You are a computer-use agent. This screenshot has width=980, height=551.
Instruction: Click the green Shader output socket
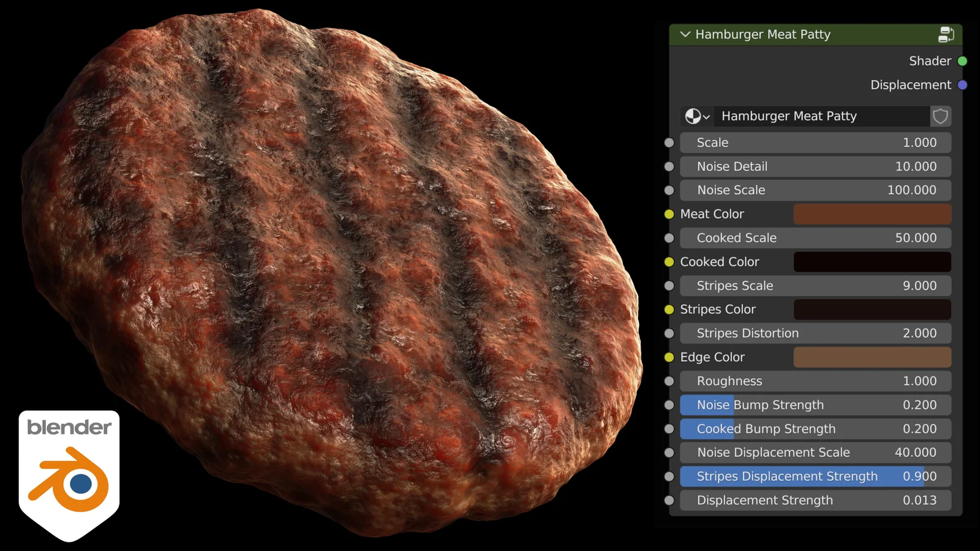coord(962,61)
